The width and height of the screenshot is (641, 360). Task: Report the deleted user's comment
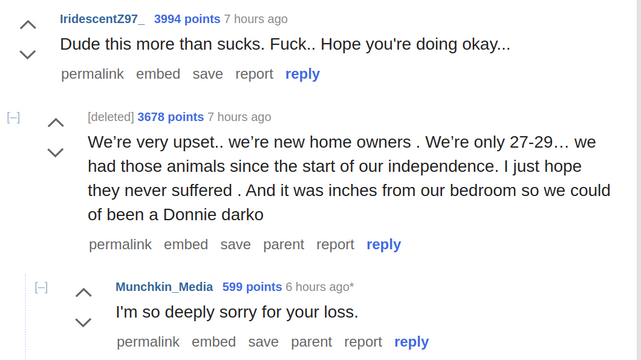click(335, 244)
